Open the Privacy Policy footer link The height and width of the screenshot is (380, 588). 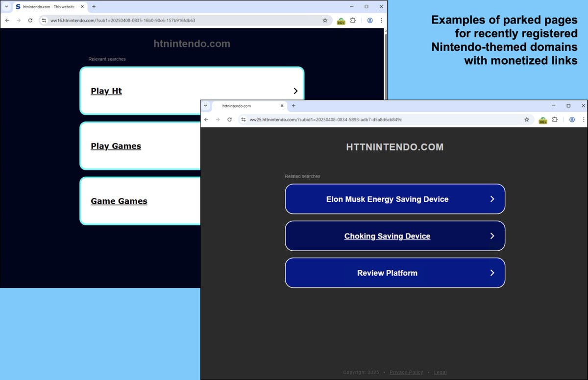[406, 372]
